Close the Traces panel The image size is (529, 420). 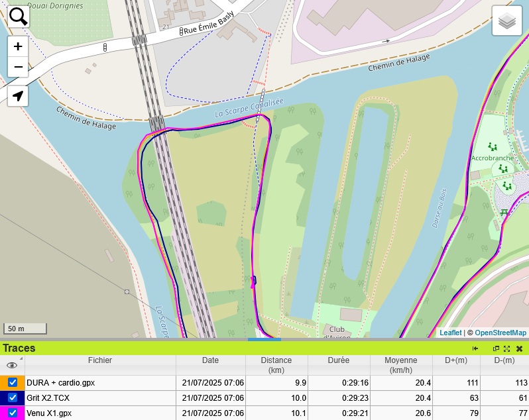tap(519, 348)
